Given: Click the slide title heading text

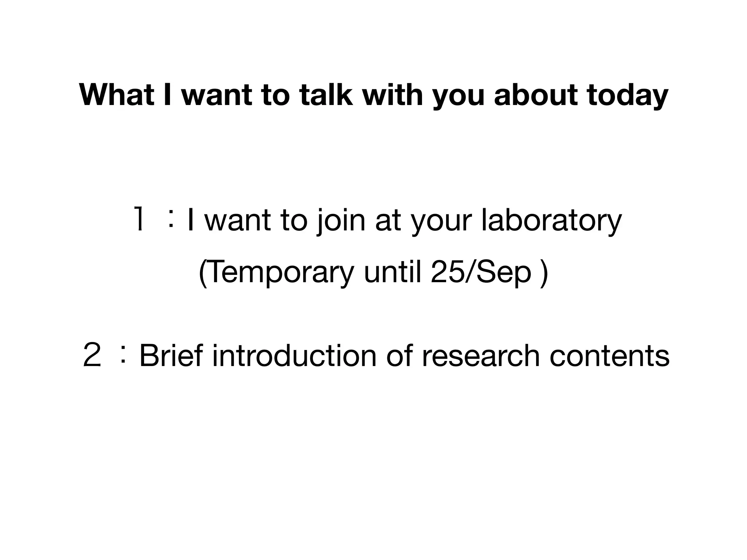Looking at the screenshot, I should pos(373,95).
